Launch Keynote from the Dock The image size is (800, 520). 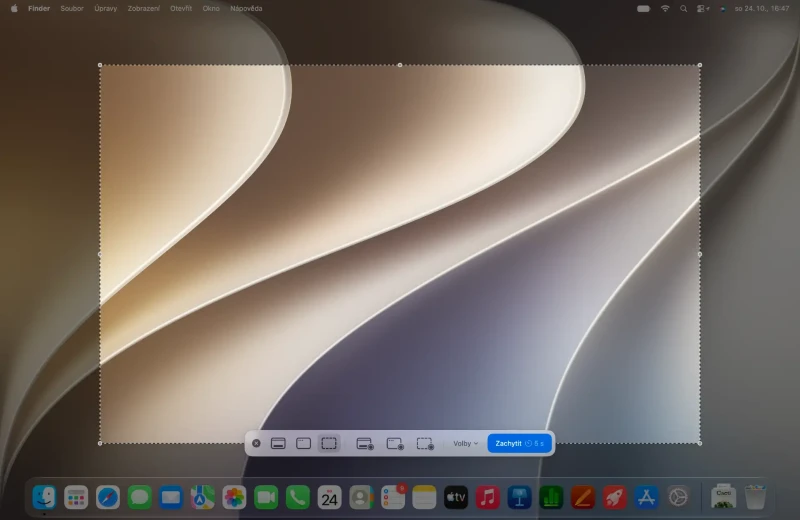tap(519, 497)
